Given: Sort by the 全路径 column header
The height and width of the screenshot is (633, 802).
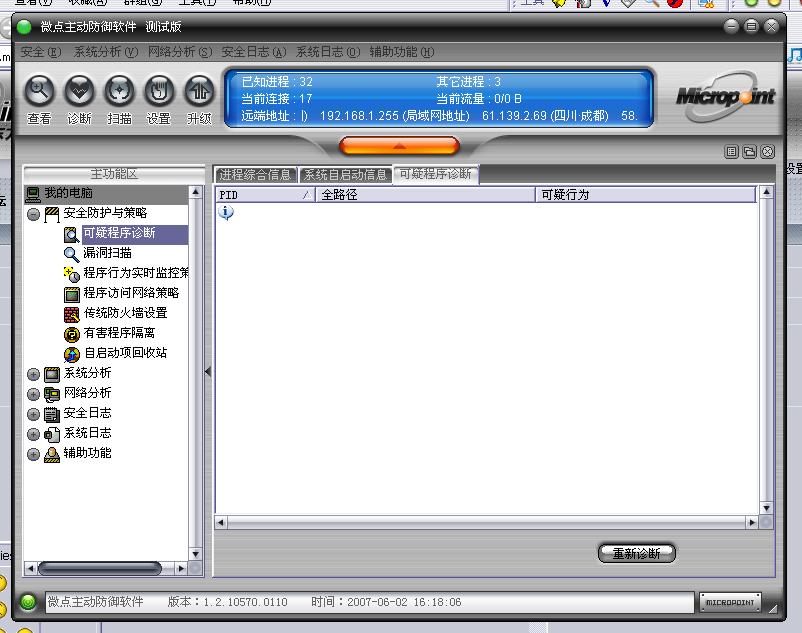Looking at the screenshot, I should tap(425, 195).
